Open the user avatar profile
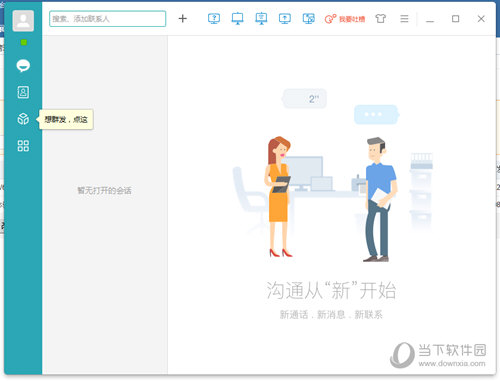The height and width of the screenshot is (381, 500). pos(23,21)
